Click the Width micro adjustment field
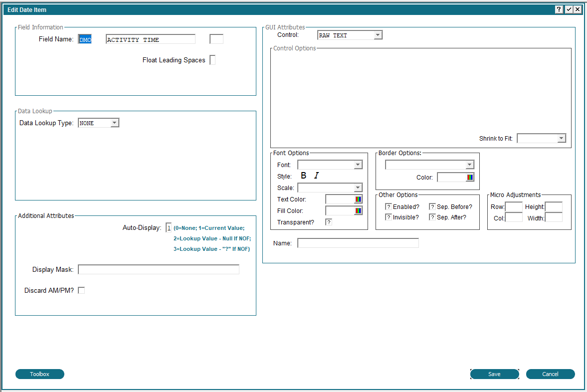Viewport: 587px width, 392px height. [x=554, y=217]
